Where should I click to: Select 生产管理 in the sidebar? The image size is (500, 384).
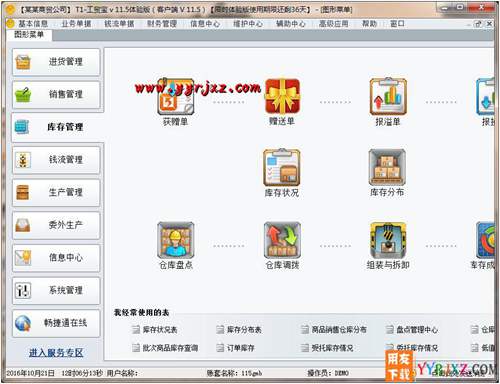[56, 192]
